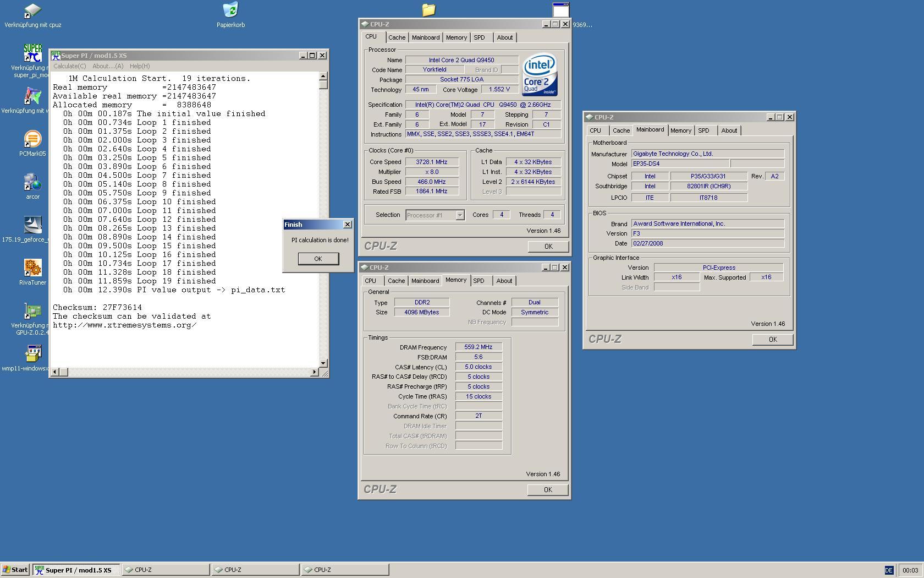Open the PCMark05 desktop icon
Screen dimensions: 924x578
click(x=32, y=139)
